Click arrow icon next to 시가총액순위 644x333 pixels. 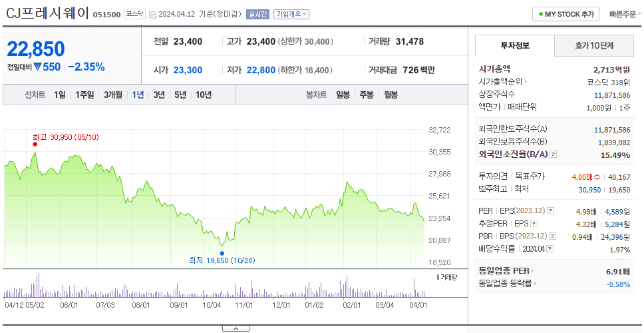(x=526, y=82)
